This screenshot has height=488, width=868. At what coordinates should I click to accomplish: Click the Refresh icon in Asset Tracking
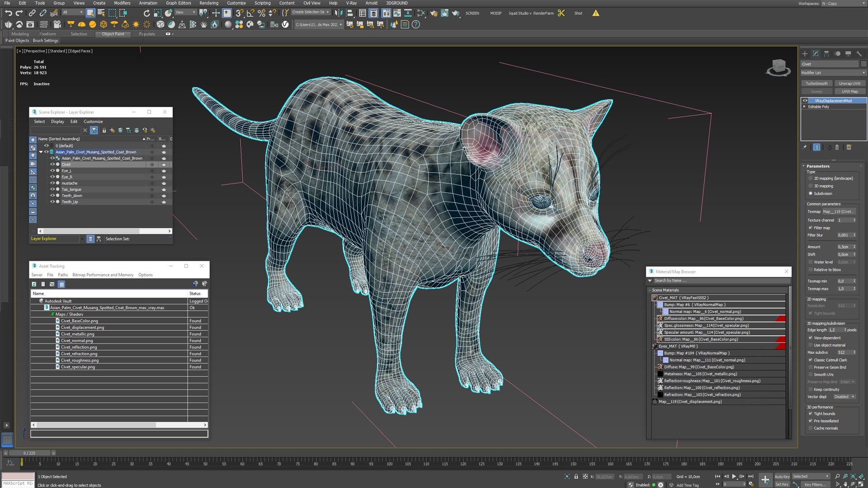(x=34, y=284)
